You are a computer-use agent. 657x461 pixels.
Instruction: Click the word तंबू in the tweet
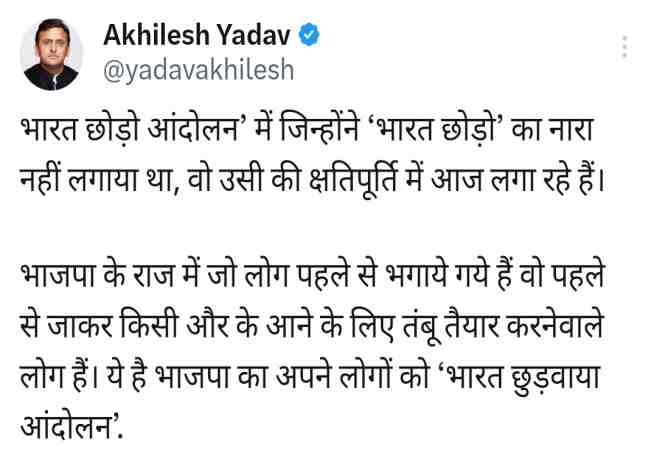[x=422, y=325]
